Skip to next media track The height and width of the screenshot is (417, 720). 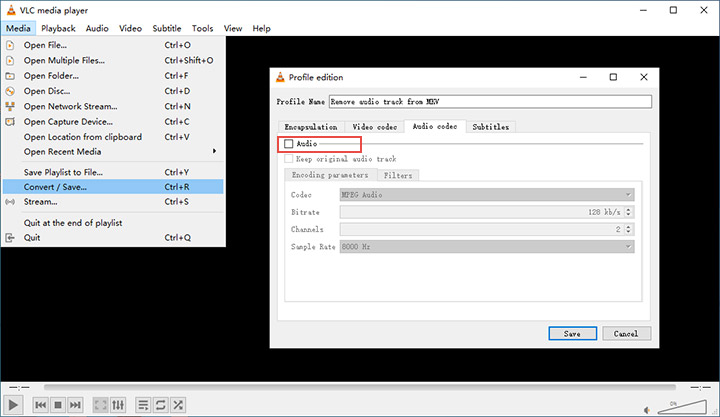tap(75, 405)
